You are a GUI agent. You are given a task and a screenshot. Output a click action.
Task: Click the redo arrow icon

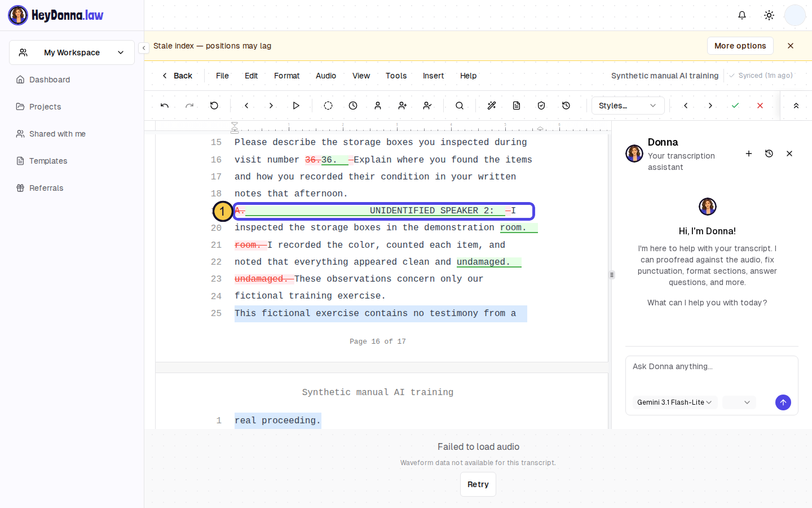pos(189,106)
